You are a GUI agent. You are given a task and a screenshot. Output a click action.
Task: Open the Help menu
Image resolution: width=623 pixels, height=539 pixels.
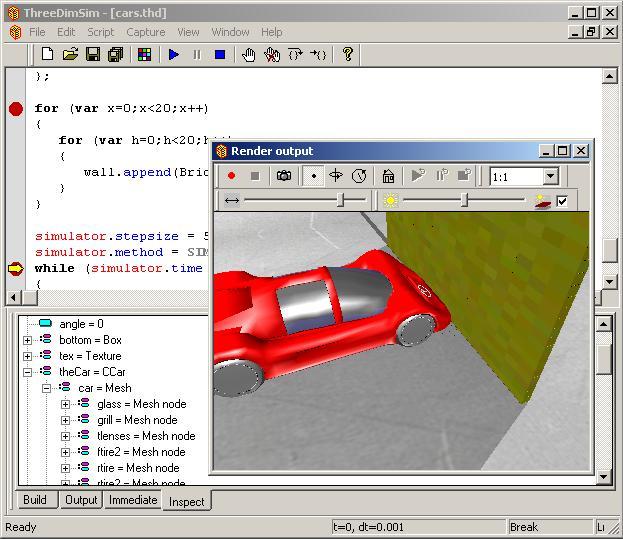tap(272, 32)
